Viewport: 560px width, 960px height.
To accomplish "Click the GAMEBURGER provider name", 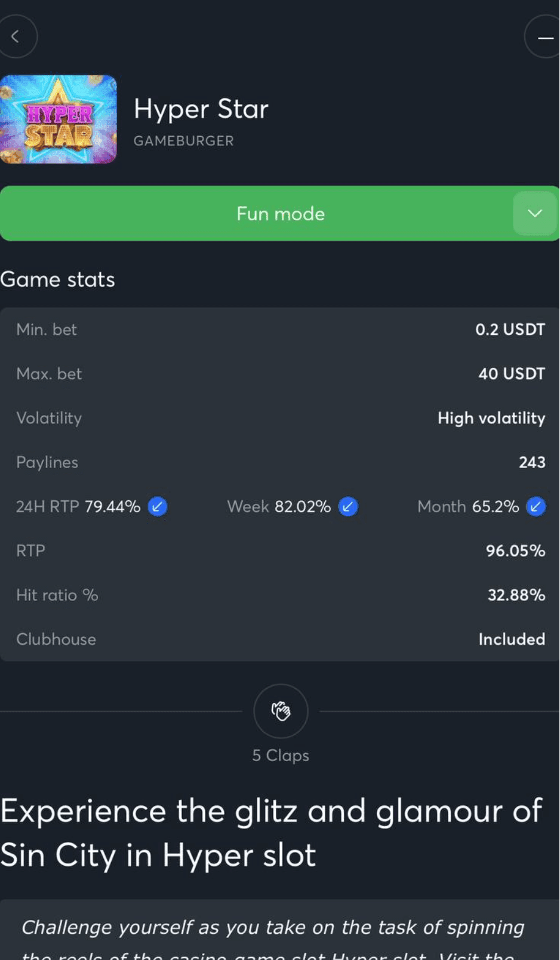I will coord(183,141).
